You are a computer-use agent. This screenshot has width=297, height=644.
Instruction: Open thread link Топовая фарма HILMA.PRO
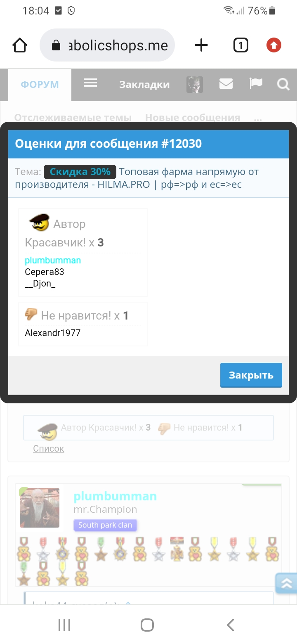pos(137,178)
